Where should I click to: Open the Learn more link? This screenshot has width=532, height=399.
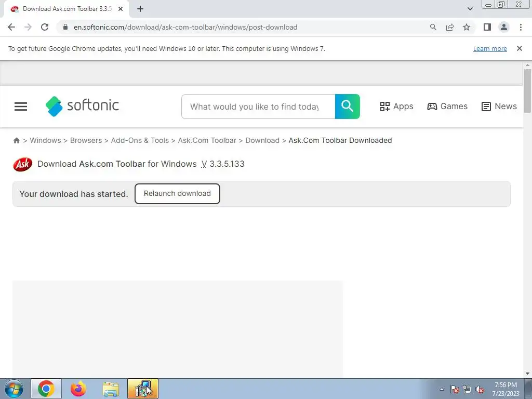click(x=490, y=48)
